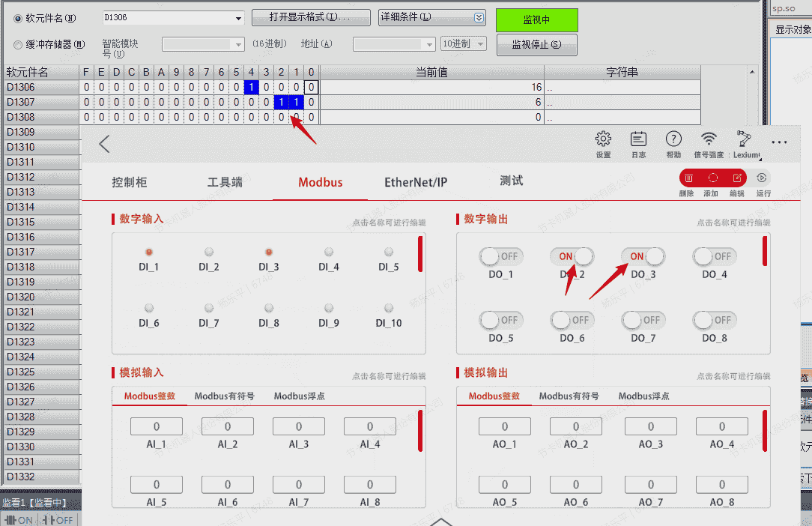Open the D1306 device name dropdown
The width and height of the screenshot is (812, 526).
(x=239, y=19)
